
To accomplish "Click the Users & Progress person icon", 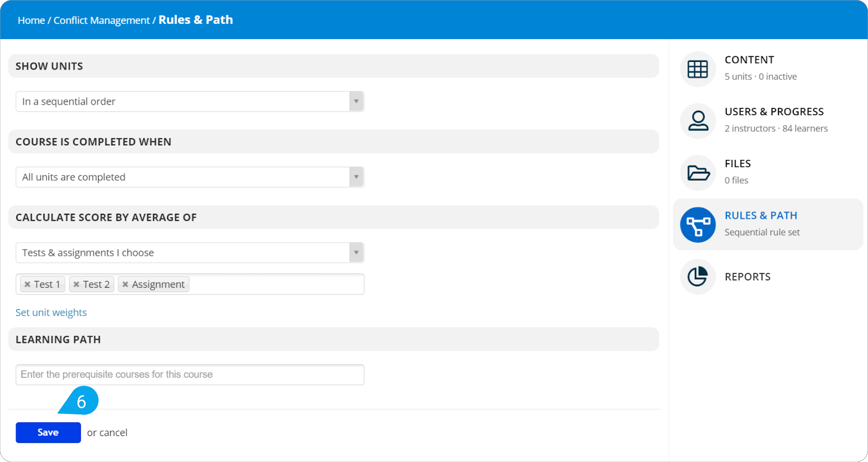I will (x=698, y=121).
